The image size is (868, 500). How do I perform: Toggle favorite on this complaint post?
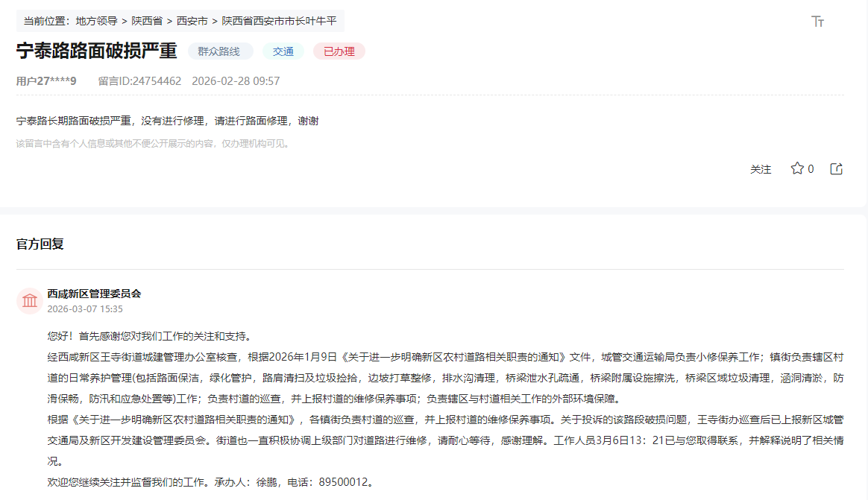pyautogui.click(x=796, y=168)
